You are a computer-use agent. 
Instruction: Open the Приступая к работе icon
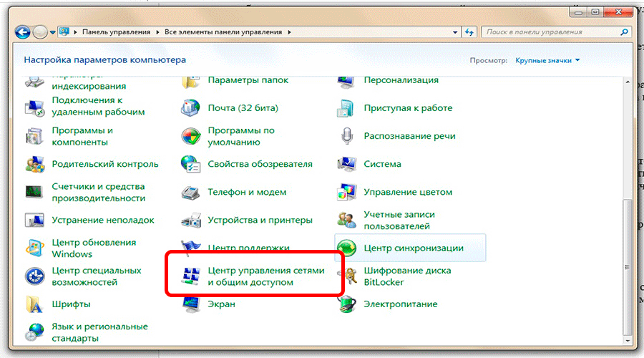click(x=346, y=107)
